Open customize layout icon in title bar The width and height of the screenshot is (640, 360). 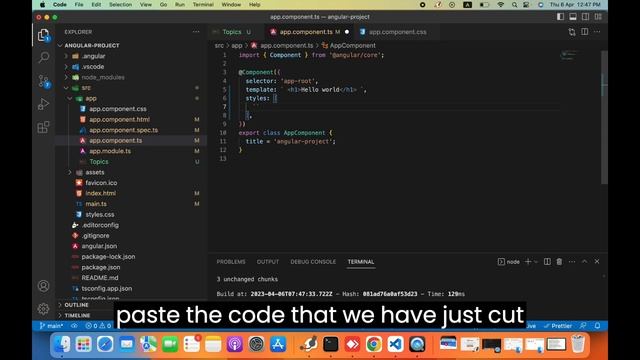tap(598, 17)
